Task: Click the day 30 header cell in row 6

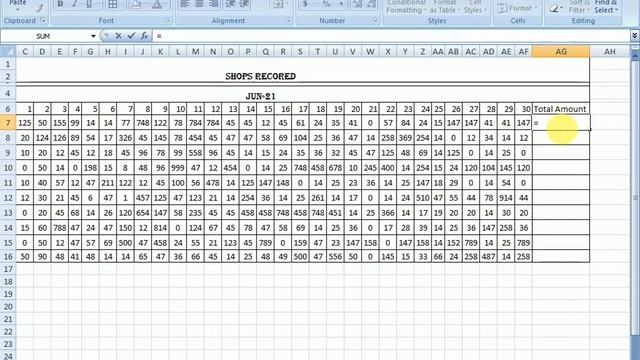Action: coord(524,109)
